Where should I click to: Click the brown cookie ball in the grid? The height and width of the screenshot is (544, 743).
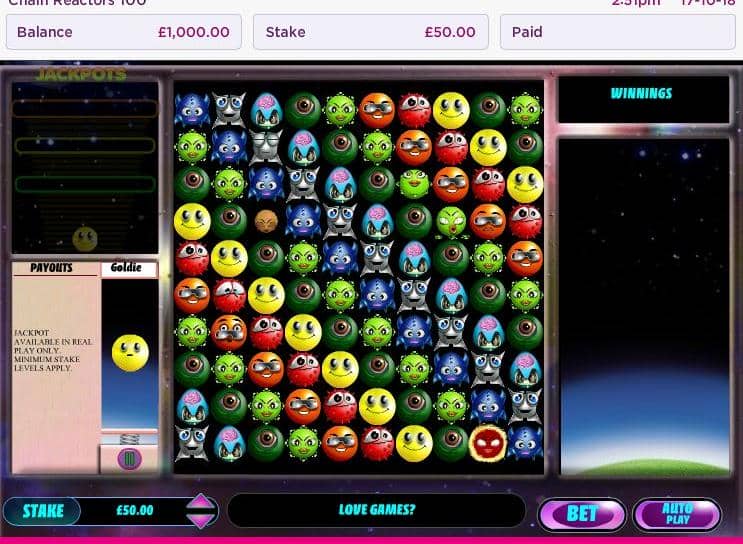[266, 221]
